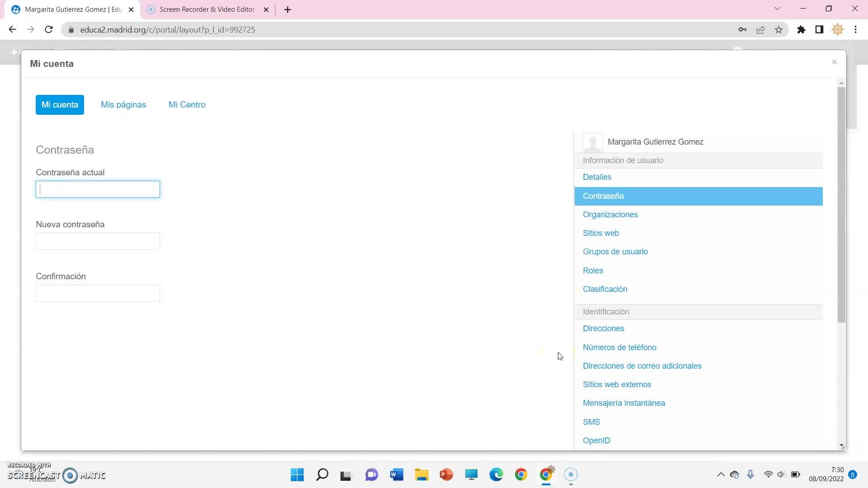
Task: Focus the Nueva contraseña input field
Action: tap(98, 241)
